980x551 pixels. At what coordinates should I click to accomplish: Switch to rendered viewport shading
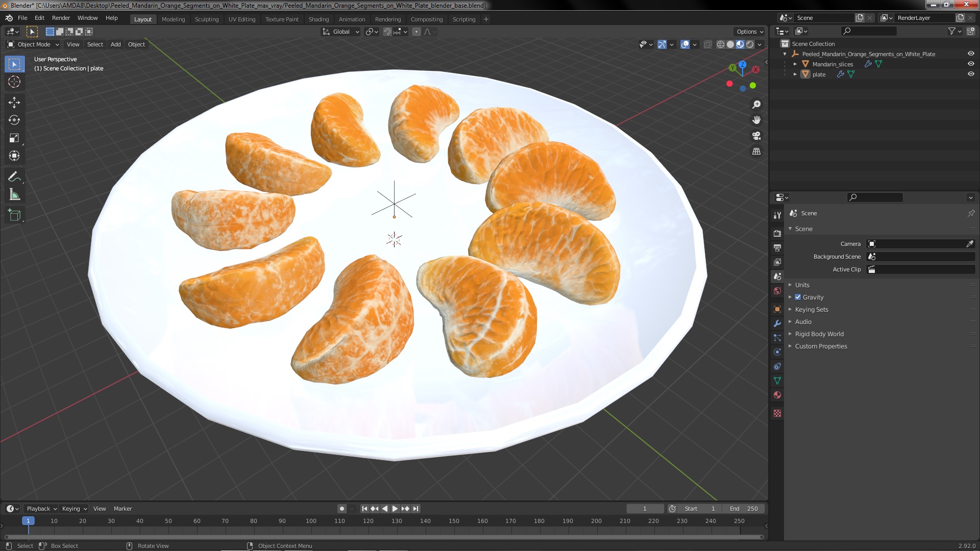(750, 44)
